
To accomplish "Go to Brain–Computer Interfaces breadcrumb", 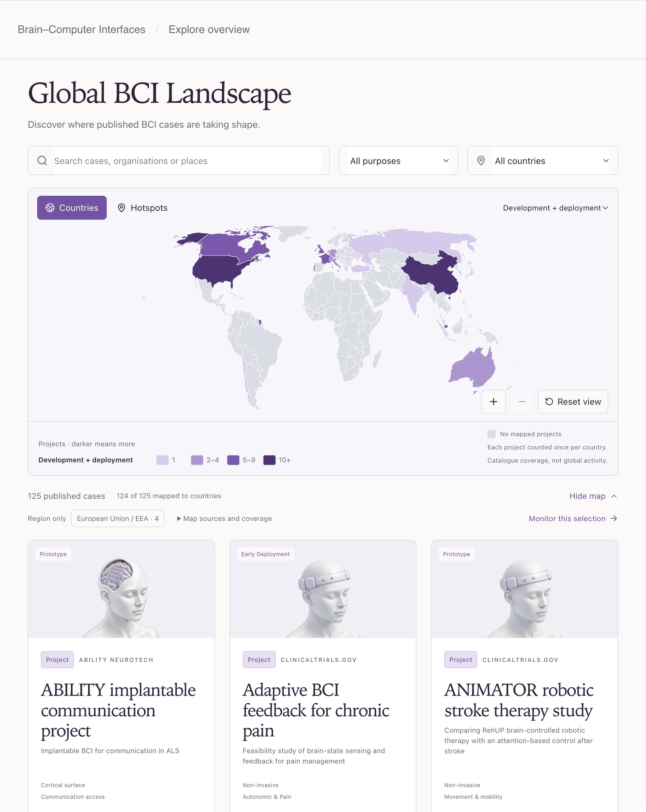I will 82,29.
